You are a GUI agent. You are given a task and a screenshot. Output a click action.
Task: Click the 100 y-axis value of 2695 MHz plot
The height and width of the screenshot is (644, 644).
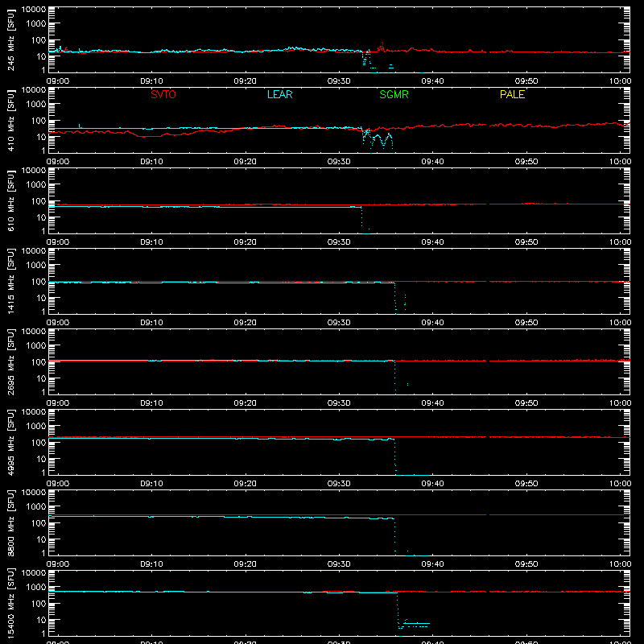pos(39,362)
